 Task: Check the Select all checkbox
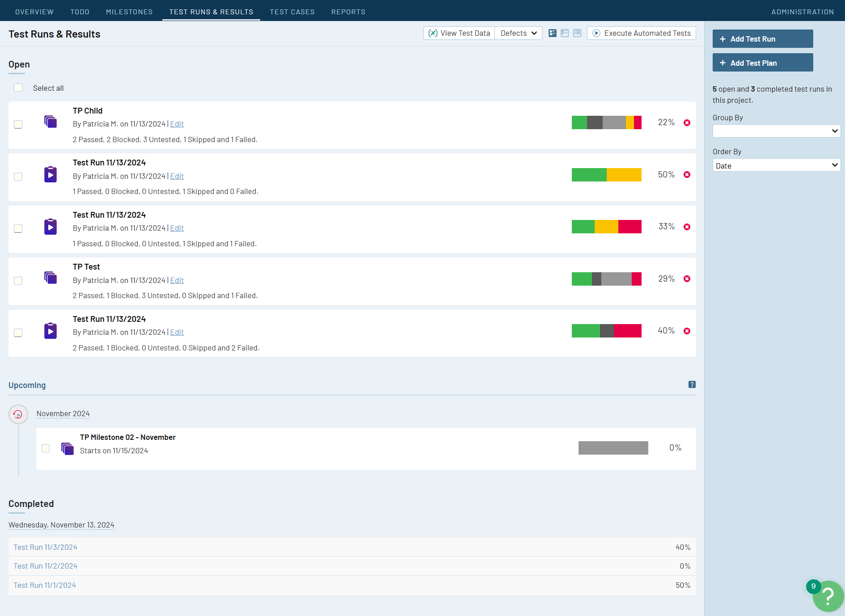click(x=18, y=88)
